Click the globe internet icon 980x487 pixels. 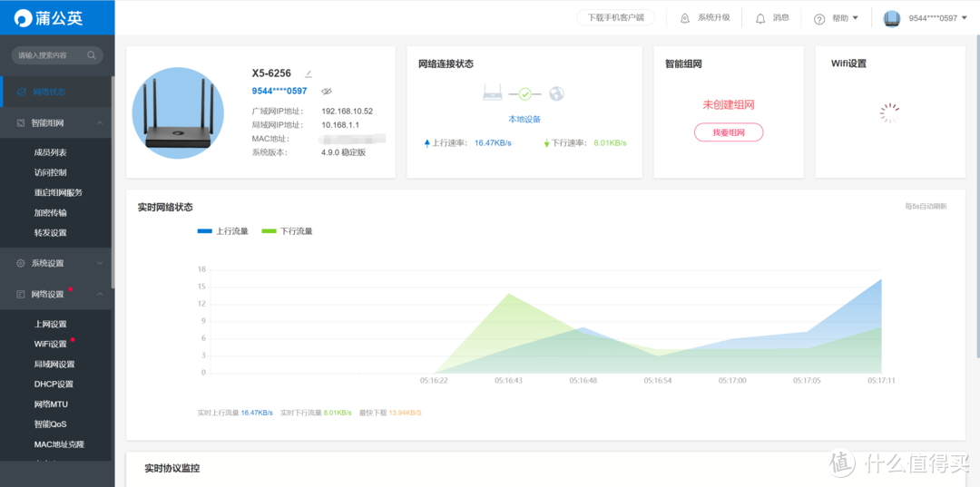tap(556, 93)
